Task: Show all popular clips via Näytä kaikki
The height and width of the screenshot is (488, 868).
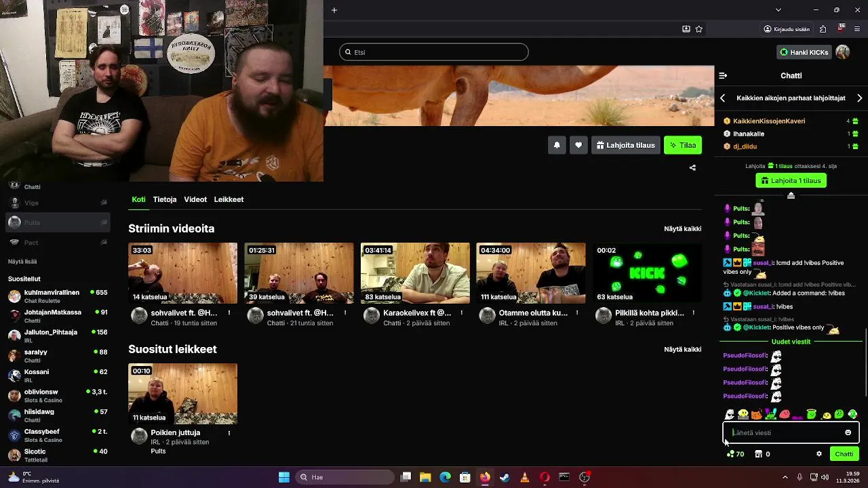Action: point(682,350)
